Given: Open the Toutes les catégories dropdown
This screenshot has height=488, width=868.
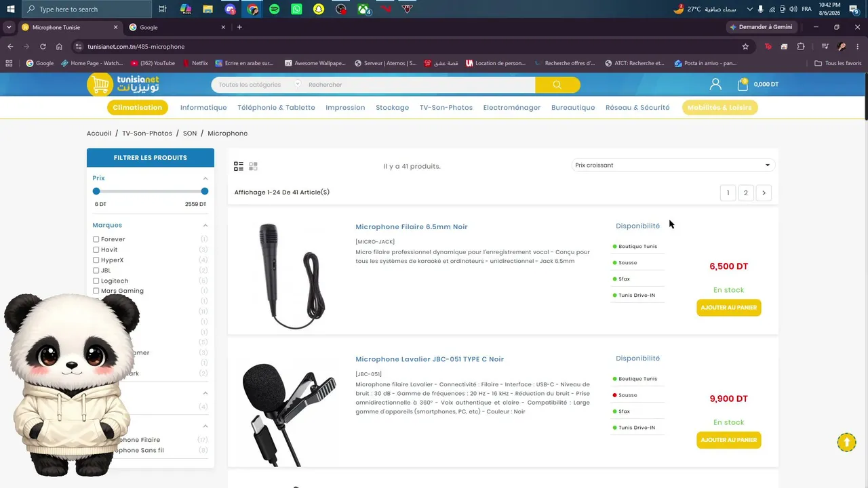Looking at the screenshot, I should click(x=259, y=85).
